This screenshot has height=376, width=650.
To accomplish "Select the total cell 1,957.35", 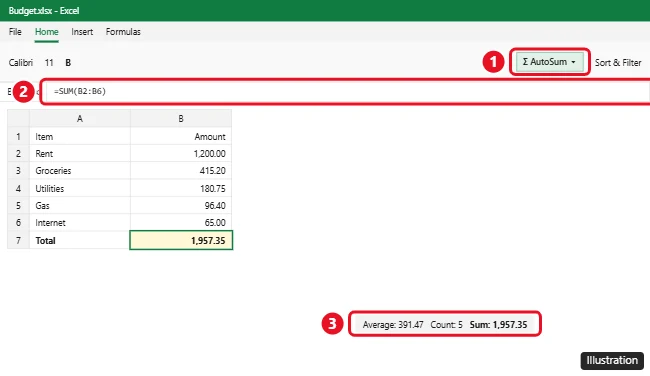I will [181, 240].
